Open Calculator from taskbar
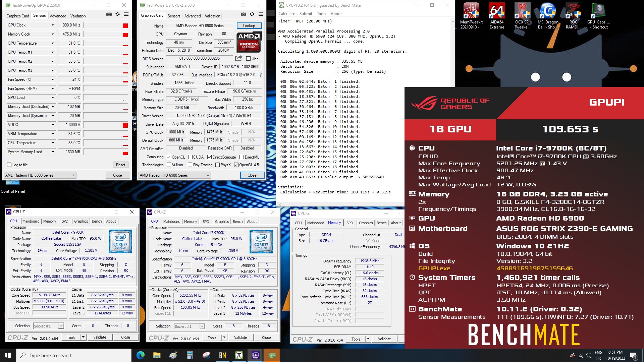 (x=190, y=355)
